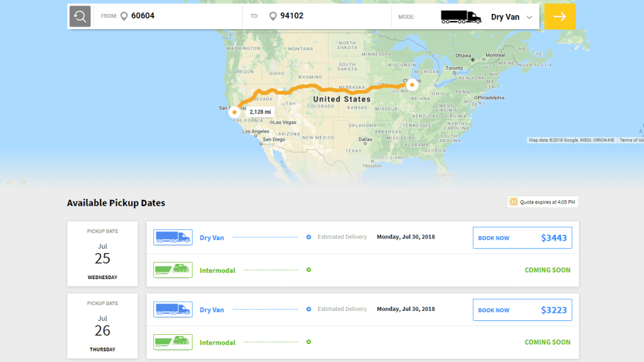
Task: Click the FROM location pin icon
Action: pos(124,16)
